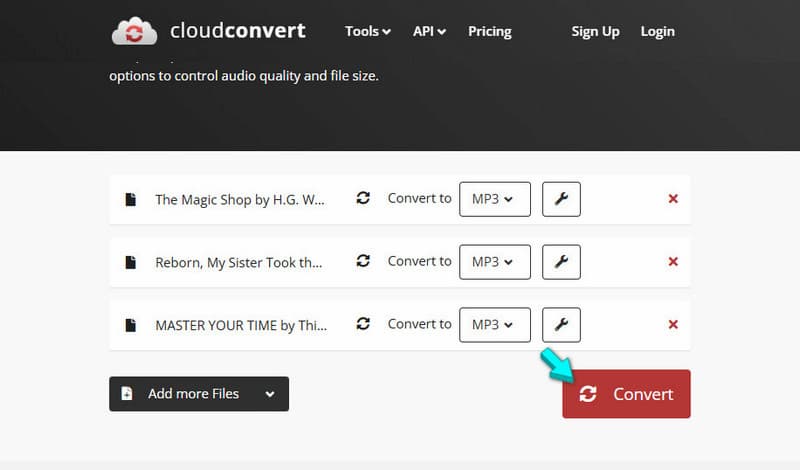This screenshot has height=470, width=800.
Task: Open the API menu
Action: click(x=429, y=31)
